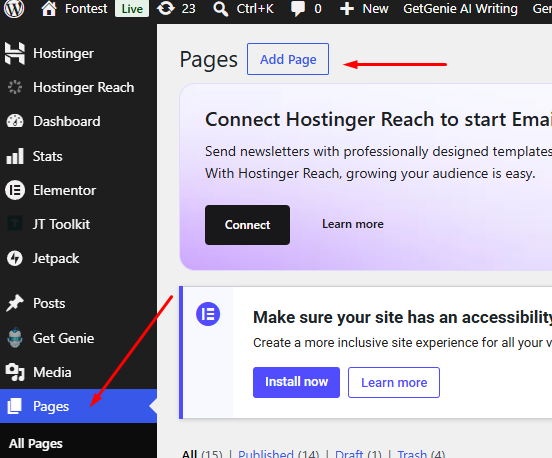552x458 pixels.
Task: Show All (15) pages filter
Action: tap(202, 453)
